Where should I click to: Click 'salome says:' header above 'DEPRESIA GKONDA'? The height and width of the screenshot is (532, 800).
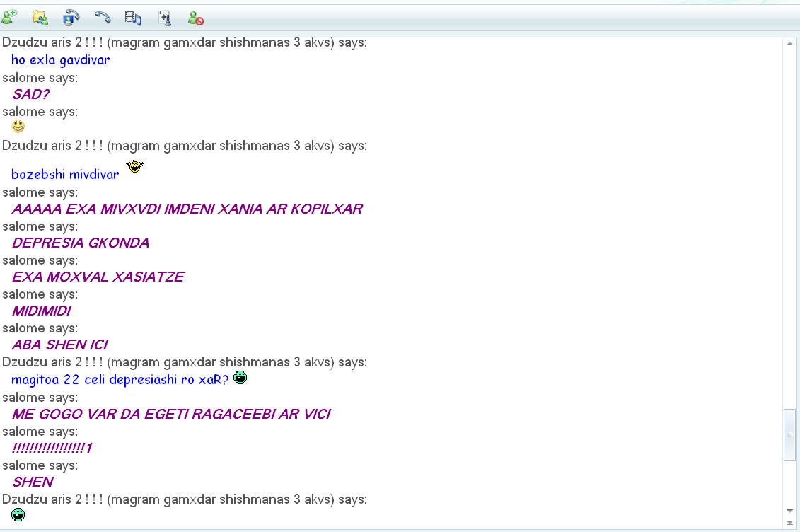click(40, 226)
